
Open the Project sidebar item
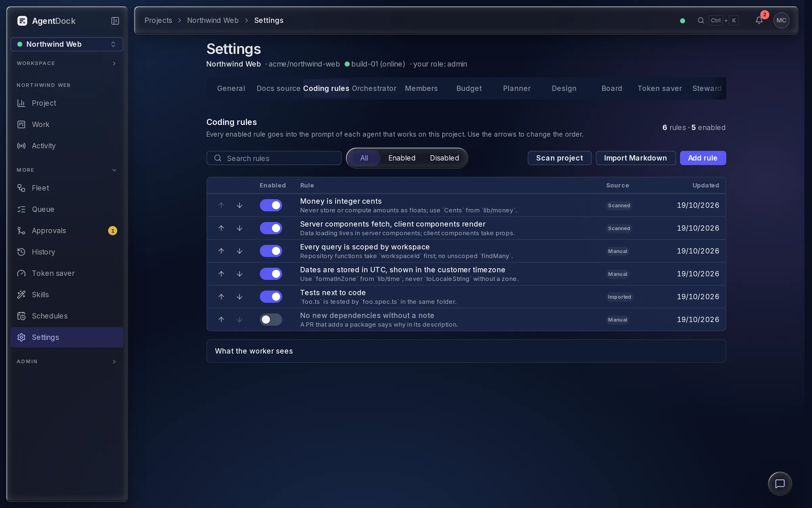(x=67, y=103)
